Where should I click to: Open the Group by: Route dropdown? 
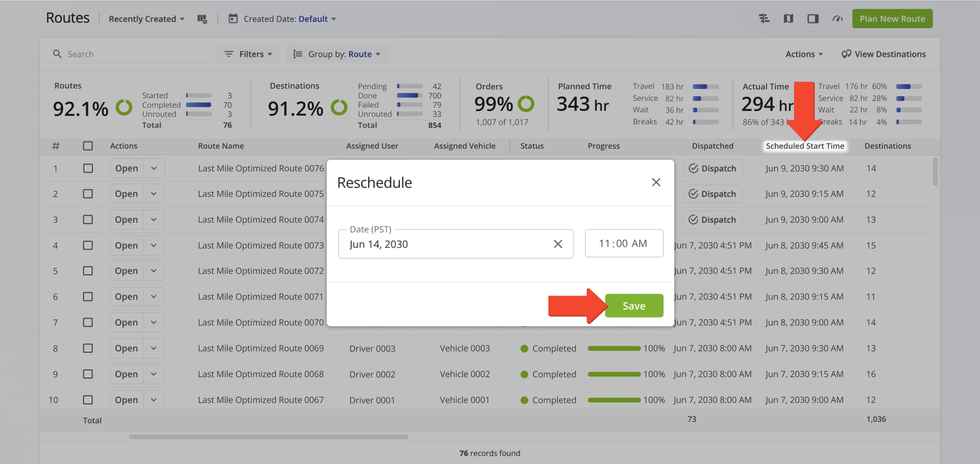point(337,54)
